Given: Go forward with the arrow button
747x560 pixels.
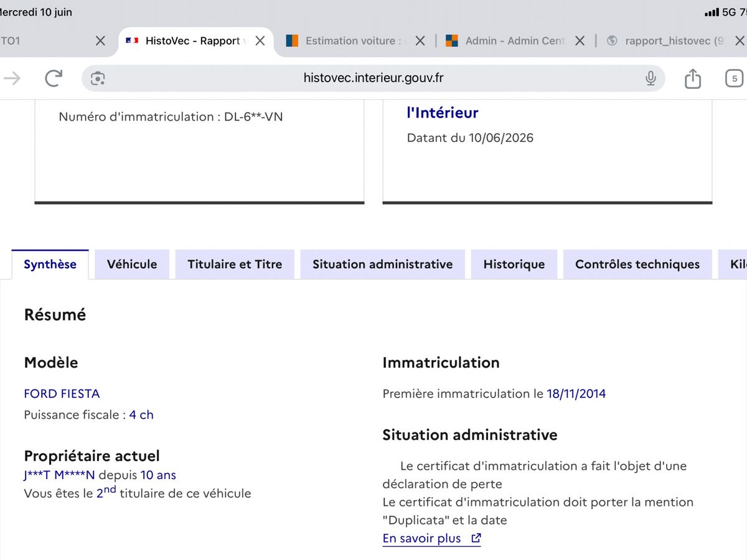Looking at the screenshot, I should tap(12, 78).
